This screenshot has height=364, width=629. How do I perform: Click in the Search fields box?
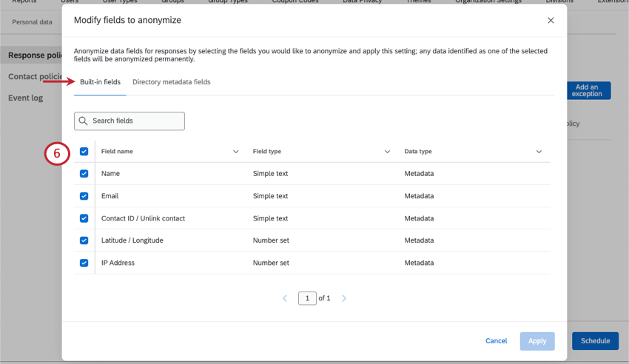click(136, 121)
